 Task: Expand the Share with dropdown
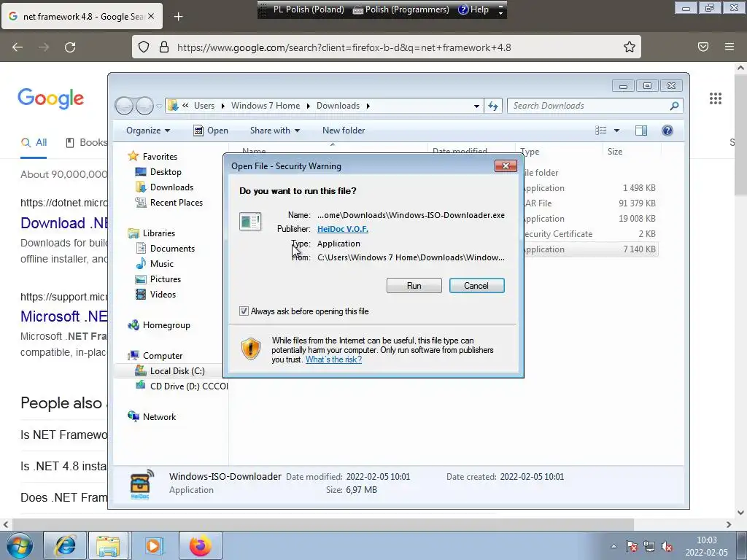tap(275, 131)
